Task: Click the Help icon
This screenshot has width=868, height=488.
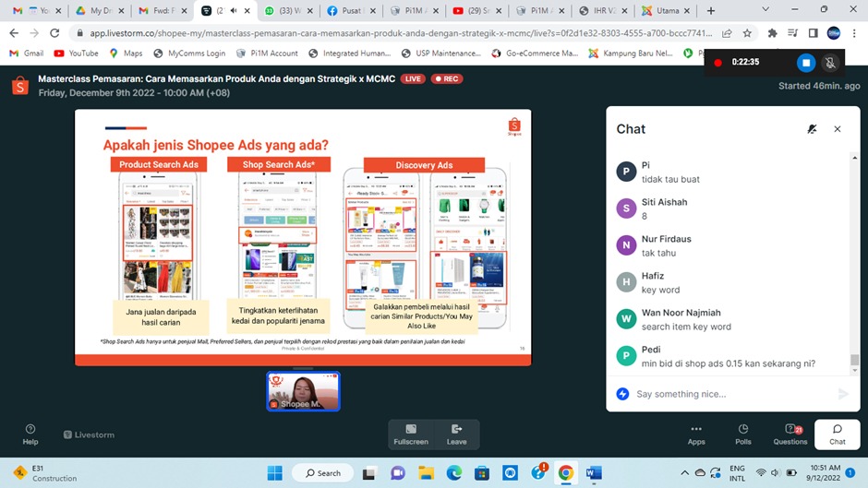Action: pos(30,434)
